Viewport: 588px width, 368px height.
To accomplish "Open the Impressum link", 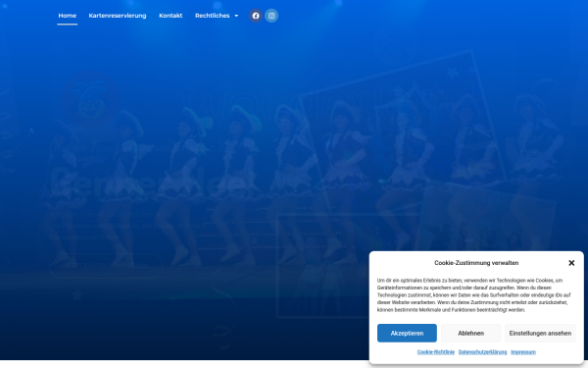I will click(x=523, y=352).
